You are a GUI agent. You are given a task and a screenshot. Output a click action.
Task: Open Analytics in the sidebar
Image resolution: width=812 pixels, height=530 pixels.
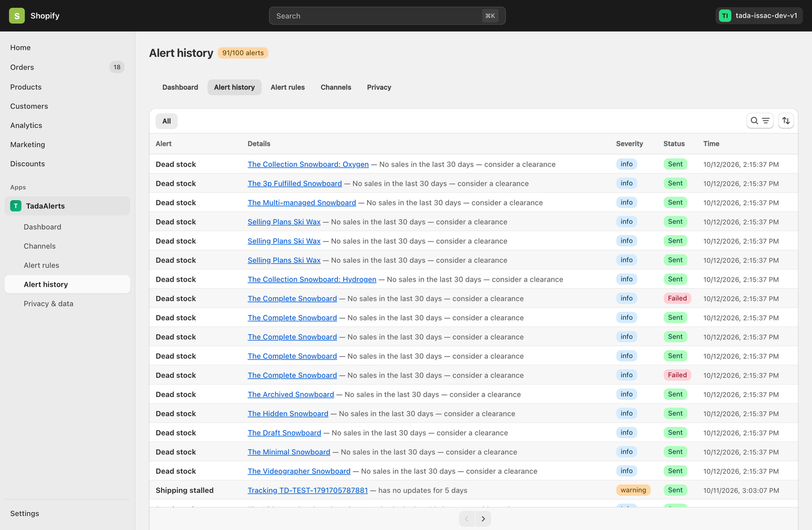[x=67, y=125]
